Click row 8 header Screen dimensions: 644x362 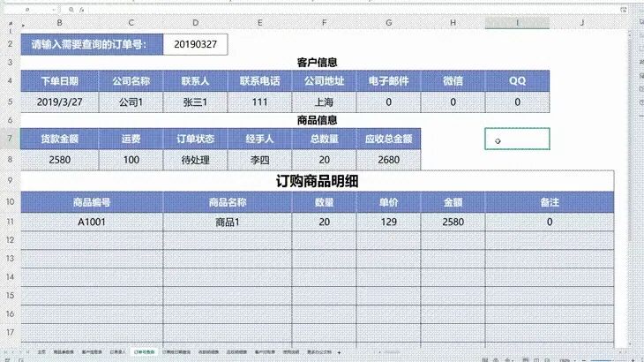(9, 160)
